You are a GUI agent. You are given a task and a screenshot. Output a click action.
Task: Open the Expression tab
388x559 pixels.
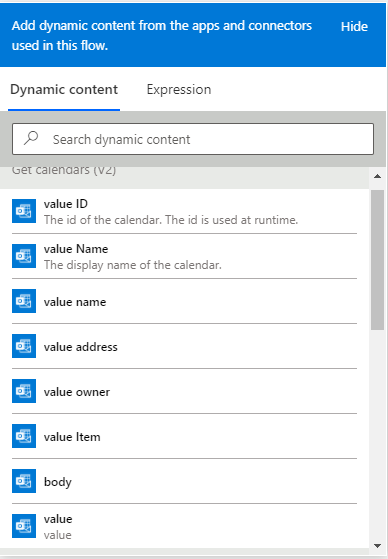(x=179, y=89)
